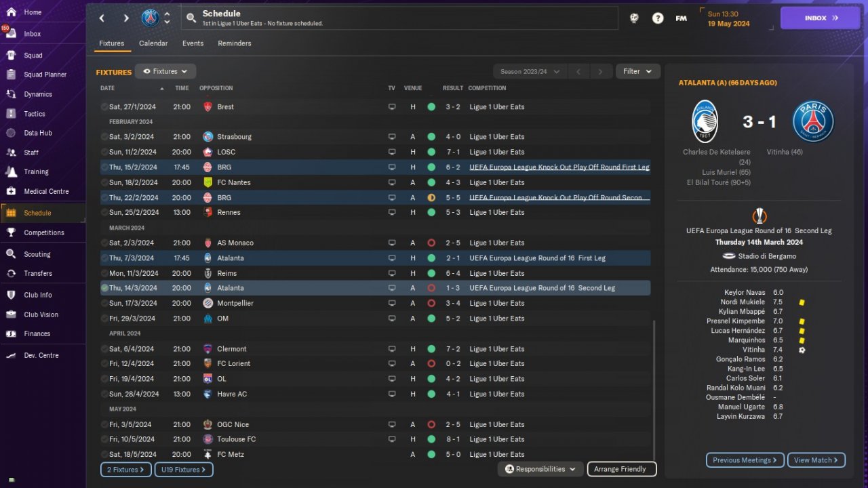Open U19 Fixtures list

click(x=184, y=470)
